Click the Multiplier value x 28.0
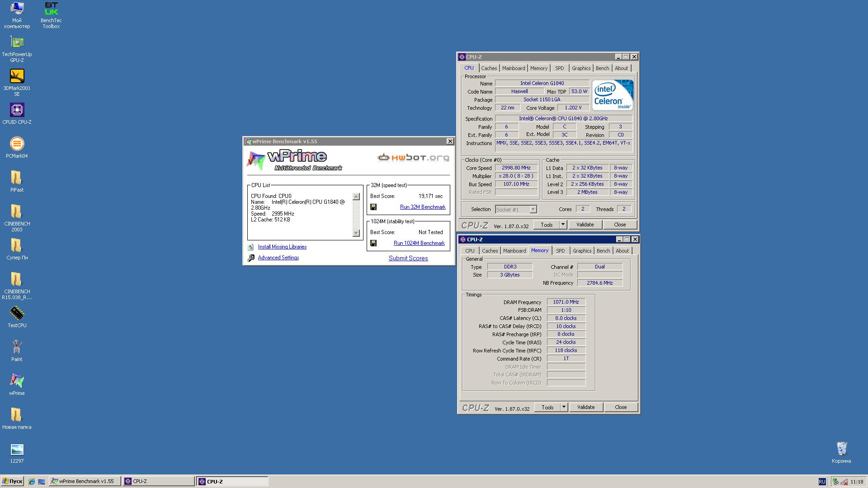Screen dimensions: 868x488 pyautogui.click(x=516, y=176)
